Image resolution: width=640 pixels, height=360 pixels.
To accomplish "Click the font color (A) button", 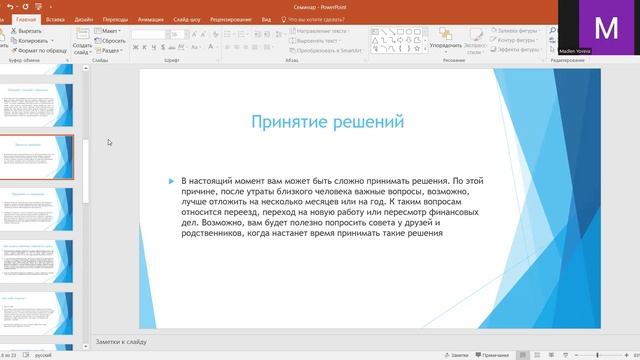I will pos(210,47).
